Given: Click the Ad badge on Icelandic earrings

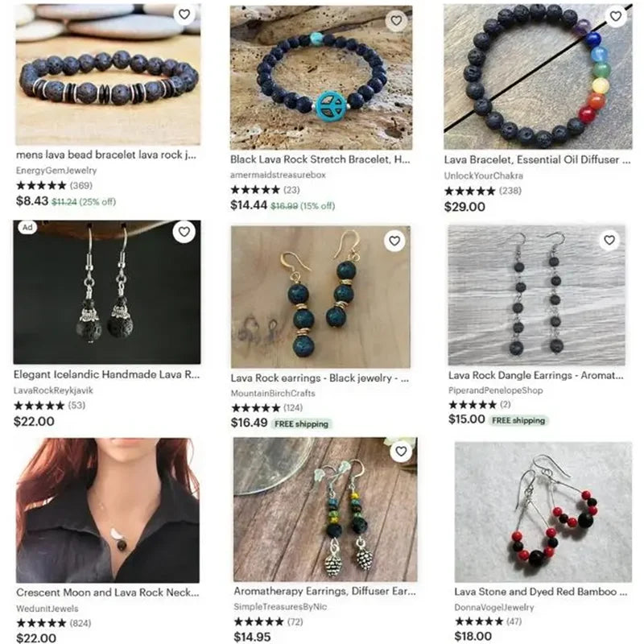Looking at the screenshot, I should (27, 228).
